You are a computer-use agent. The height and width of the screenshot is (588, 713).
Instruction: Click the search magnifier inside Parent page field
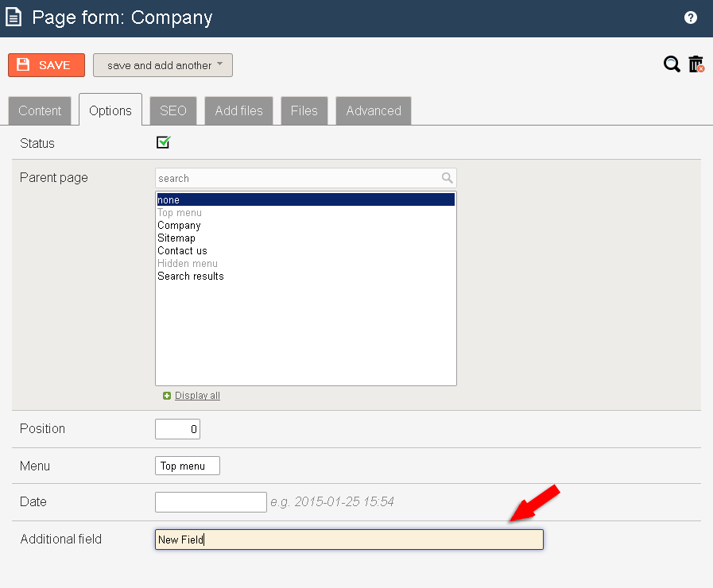click(x=447, y=178)
